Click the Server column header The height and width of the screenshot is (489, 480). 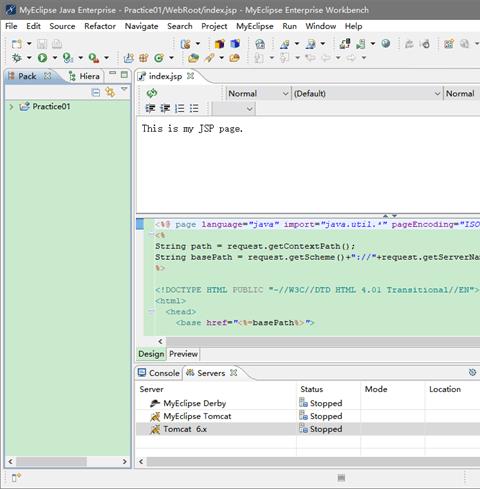tap(216, 389)
